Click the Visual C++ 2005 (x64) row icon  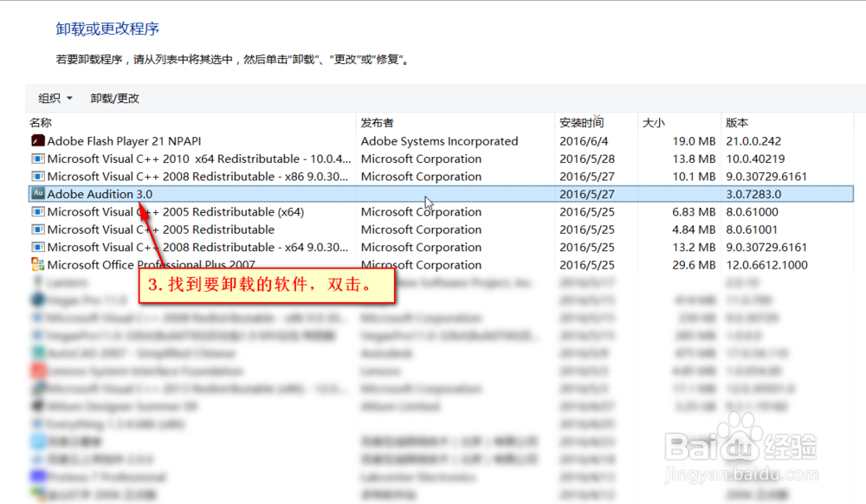click(x=37, y=211)
